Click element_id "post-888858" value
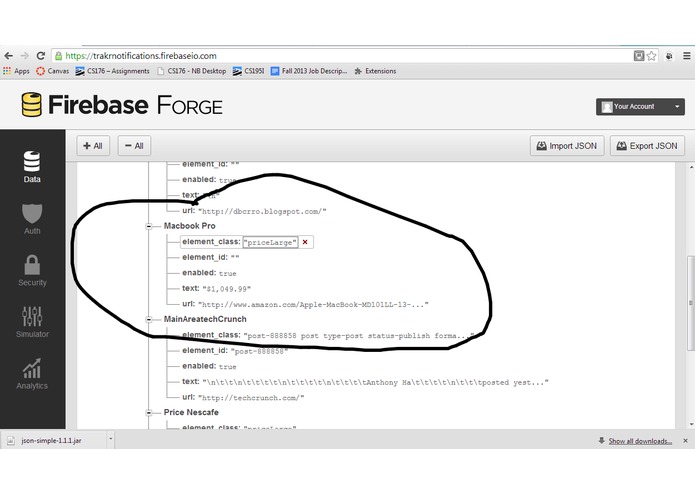The width and height of the screenshot is (695, 494). tap(259, 351)
